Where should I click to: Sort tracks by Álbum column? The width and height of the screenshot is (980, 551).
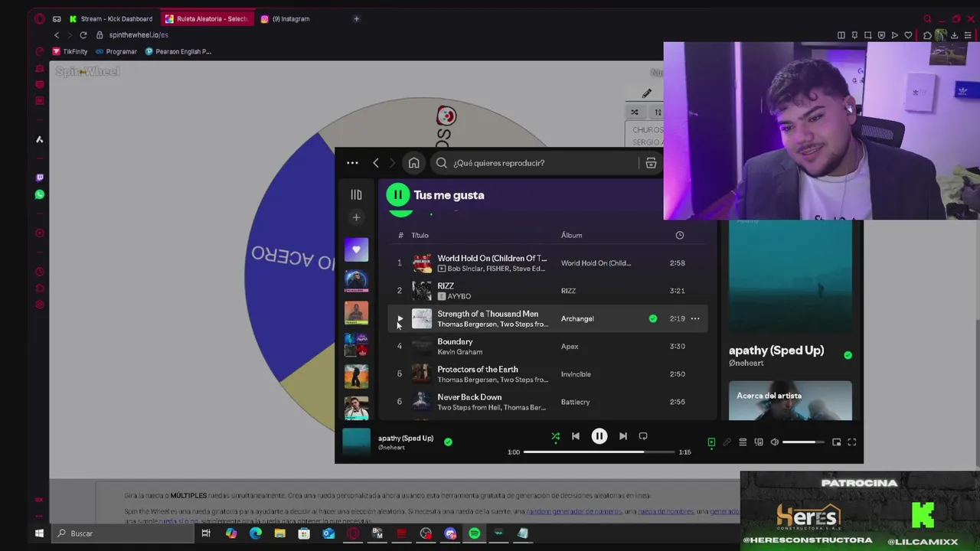571,235
